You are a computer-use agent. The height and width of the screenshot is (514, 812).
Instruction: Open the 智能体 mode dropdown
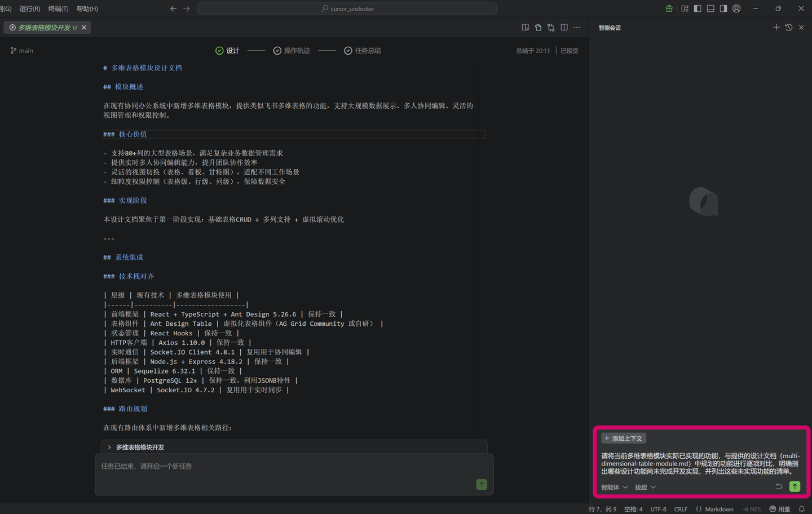614,487
